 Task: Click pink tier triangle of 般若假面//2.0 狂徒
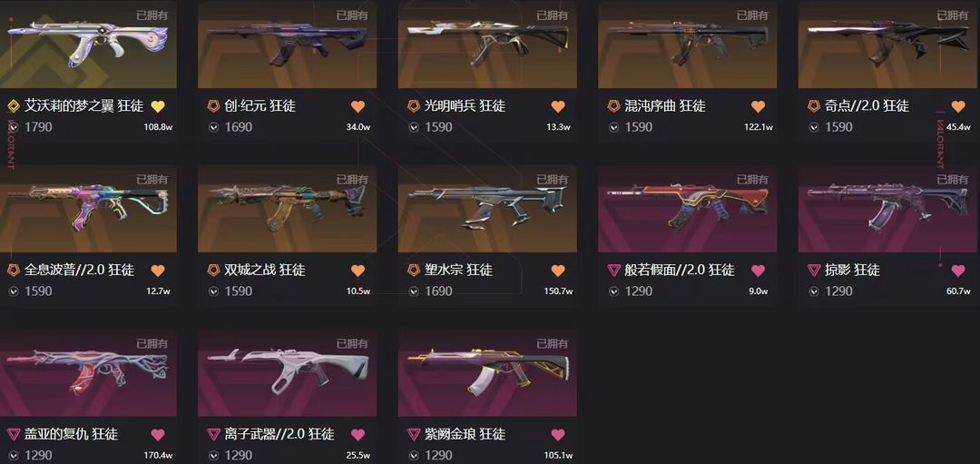613,271
